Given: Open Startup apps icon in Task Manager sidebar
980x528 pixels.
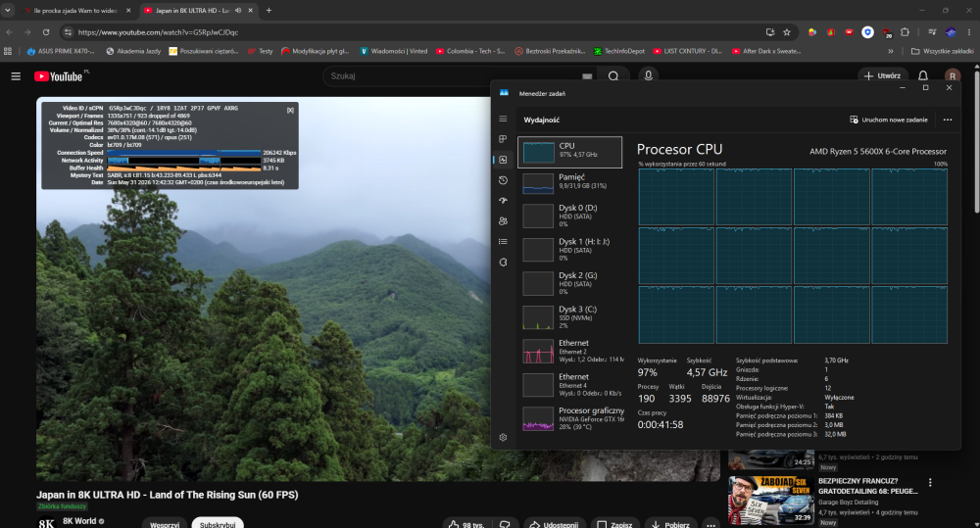Looking at the screenshot, I should point(503,201).
